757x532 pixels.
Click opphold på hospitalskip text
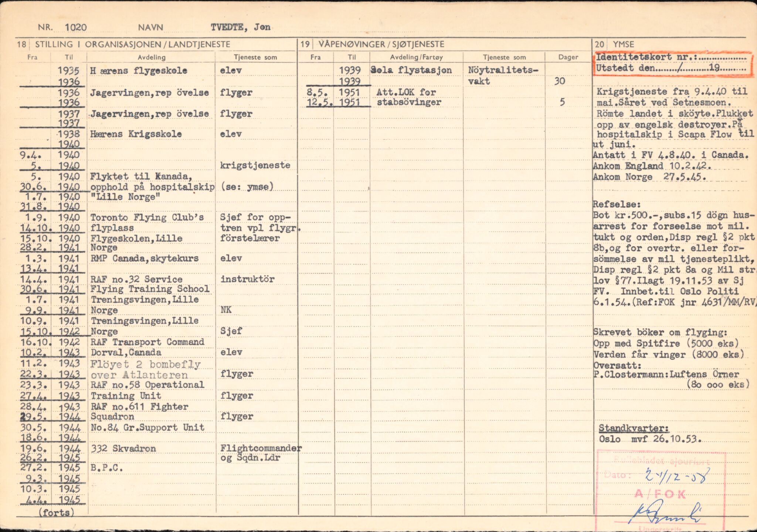(x=152, y=187)
